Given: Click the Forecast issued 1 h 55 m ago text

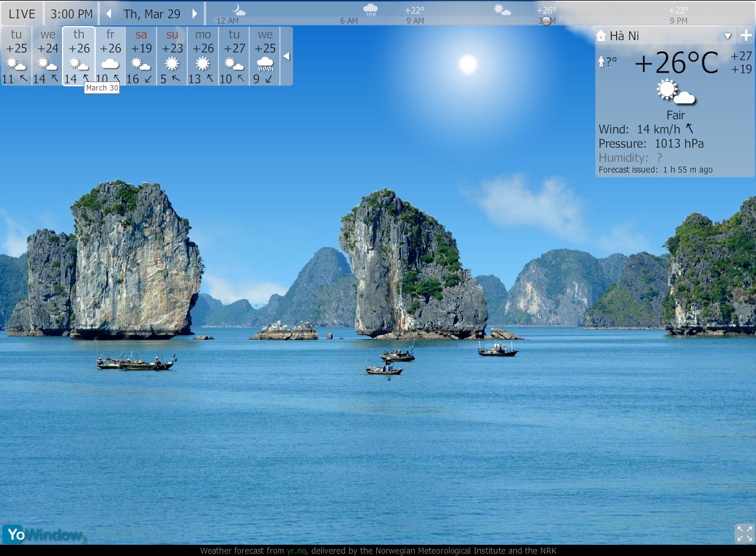Looking at the screenshot, I should pyautogui.click(x=656, y=170).
